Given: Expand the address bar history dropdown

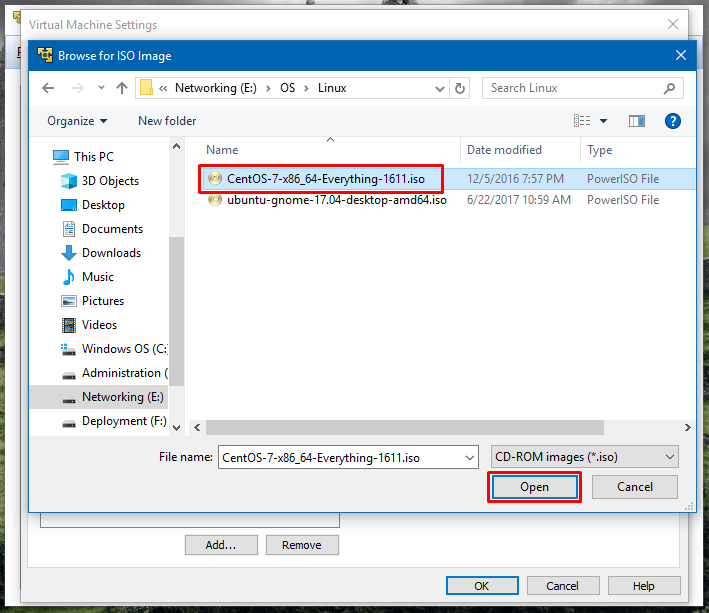Looking at the screenshot, I should coord(440,89).
